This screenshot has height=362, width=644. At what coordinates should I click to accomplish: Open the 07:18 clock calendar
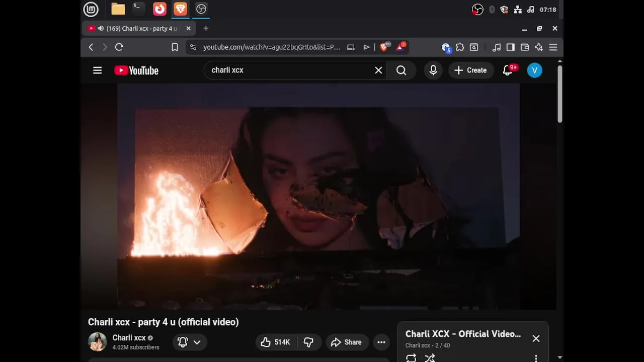[548, 10]
